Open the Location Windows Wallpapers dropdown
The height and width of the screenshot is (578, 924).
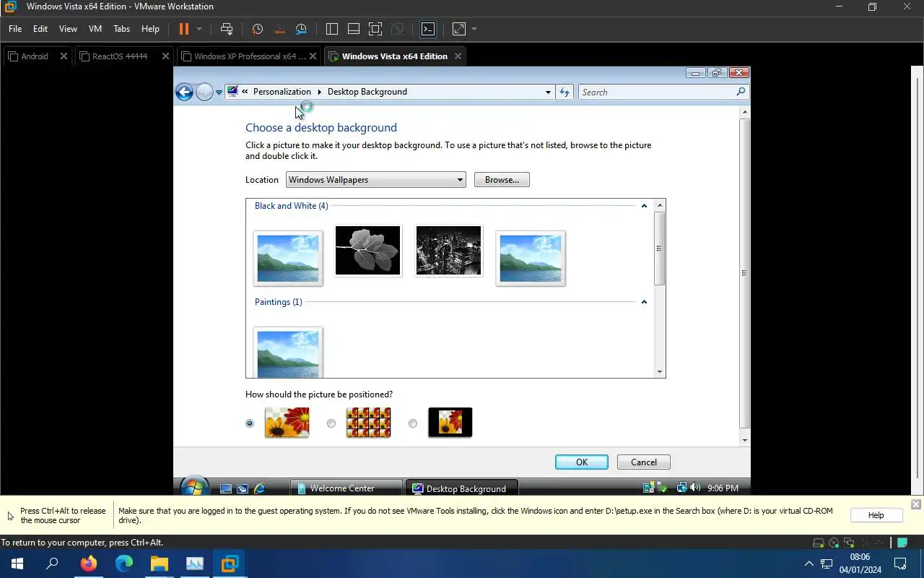375,180
